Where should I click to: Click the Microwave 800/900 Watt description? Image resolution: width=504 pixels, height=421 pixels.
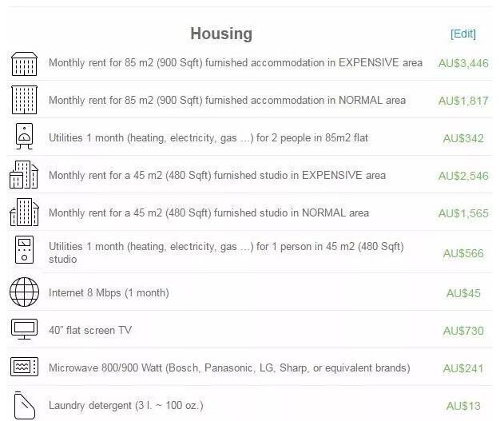pos(229,367)
